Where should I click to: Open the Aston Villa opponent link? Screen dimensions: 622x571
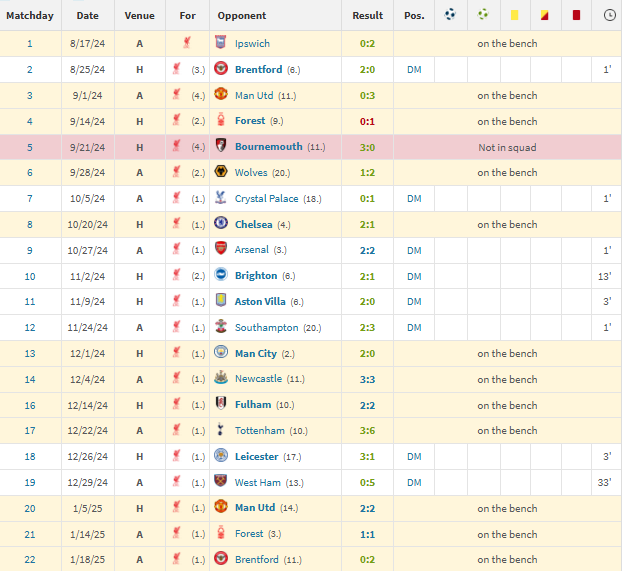tap(260, 302)
